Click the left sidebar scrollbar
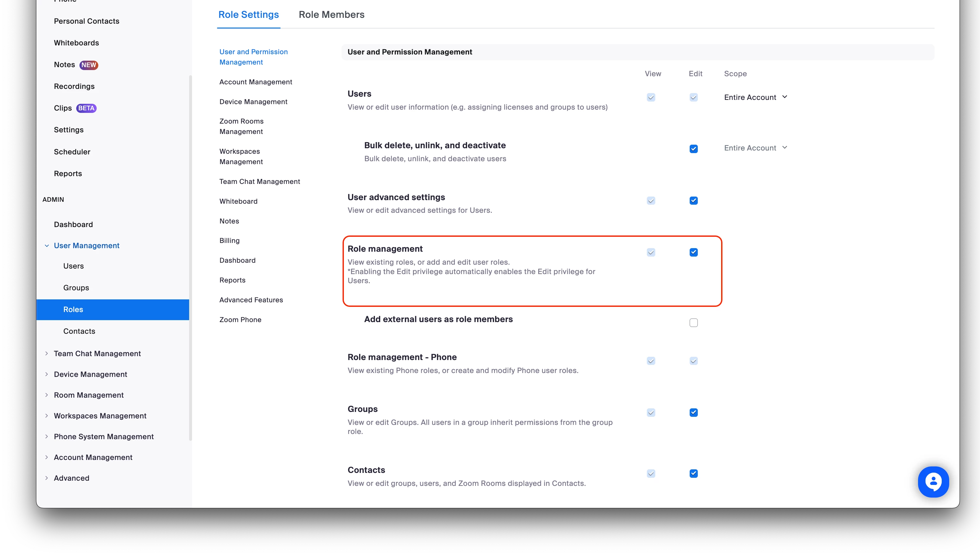Screen dimensions: 980x554 [190, 259]
